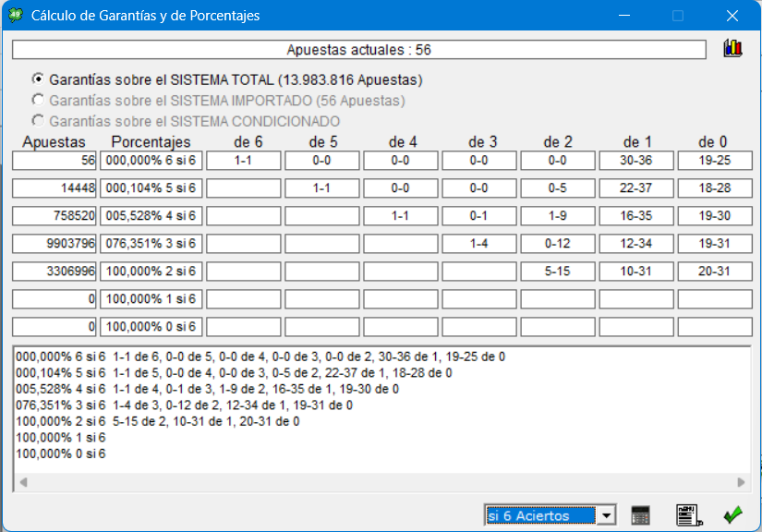
Task: Click the Apuestas cell showing 3306996
Action: pyautogui.click(x=54, y=272)
